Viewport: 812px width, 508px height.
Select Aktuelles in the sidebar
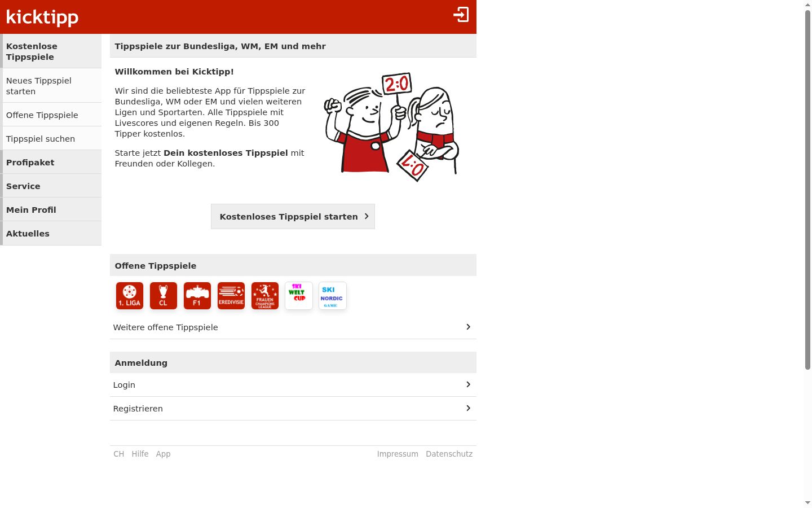coord(51,233)
